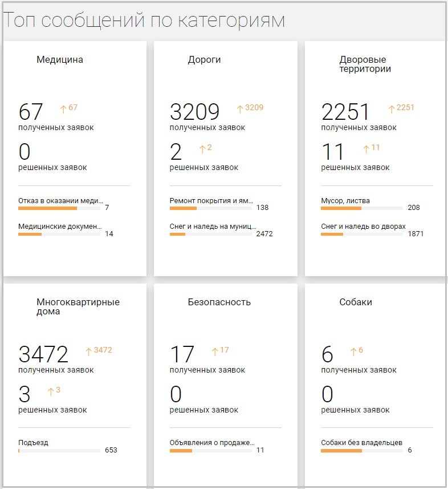Click the value 1871 in Дворовые территории card
Screen dimensions: 448x489
point(416,233)
